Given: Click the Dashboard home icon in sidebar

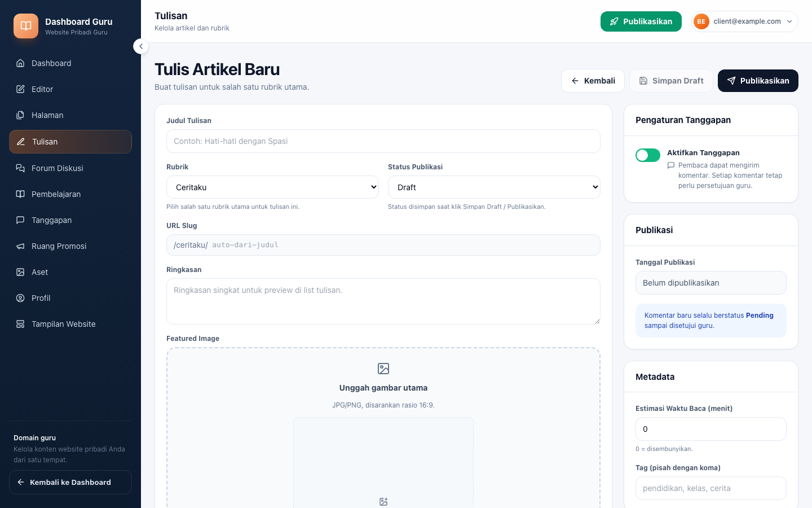Looking at the screenshot, I should click(x=20, y=63).
